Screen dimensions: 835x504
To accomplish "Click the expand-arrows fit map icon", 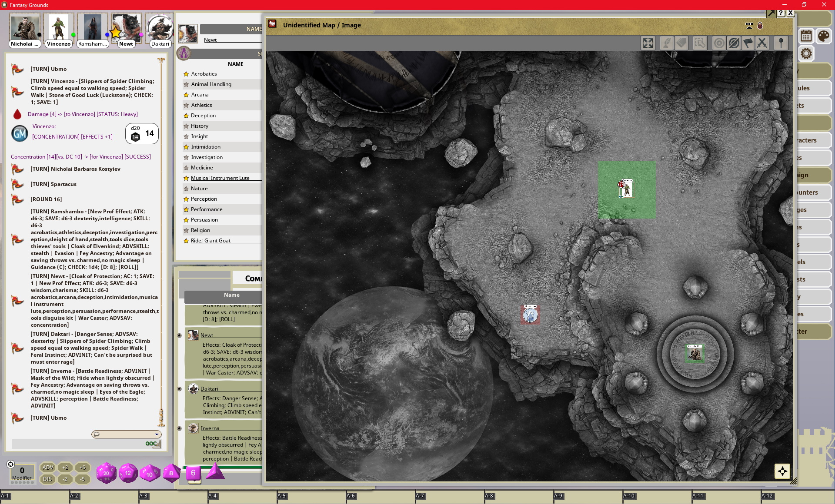I will coord(648,43).
